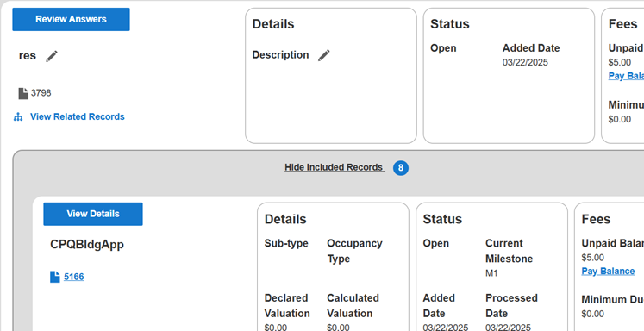Click the Description label in Details card
This screenshot has width=644, height=331.
tap(280, 55)
